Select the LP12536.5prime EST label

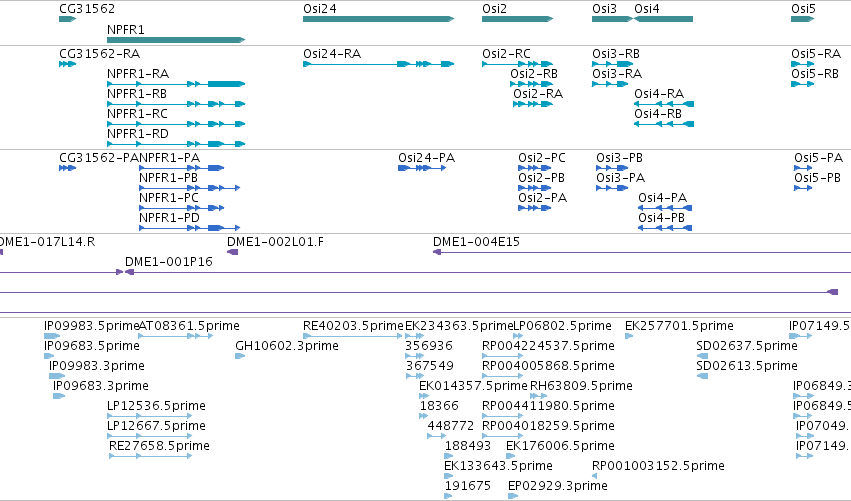156,406
